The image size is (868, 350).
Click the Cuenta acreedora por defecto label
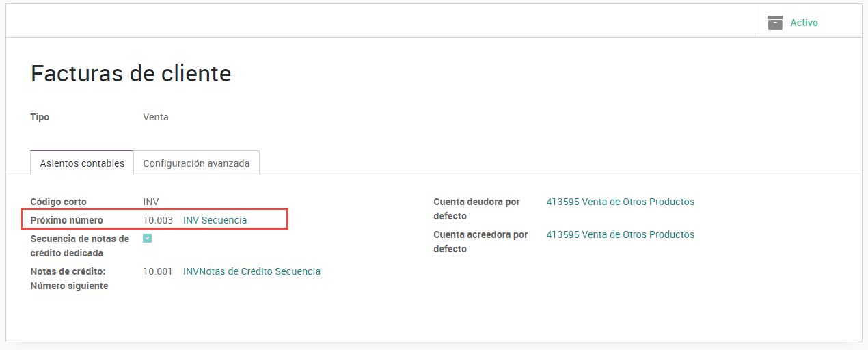click(x=480, y=242)
